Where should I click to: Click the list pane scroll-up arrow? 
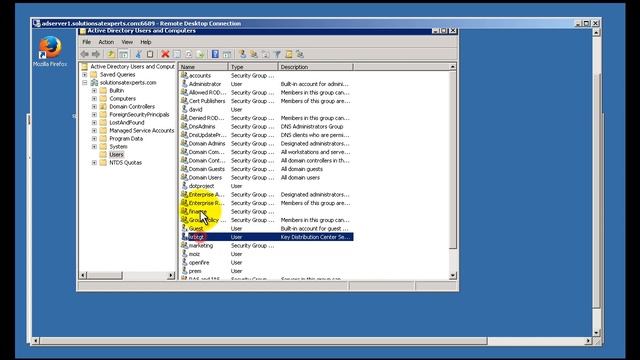452,67
